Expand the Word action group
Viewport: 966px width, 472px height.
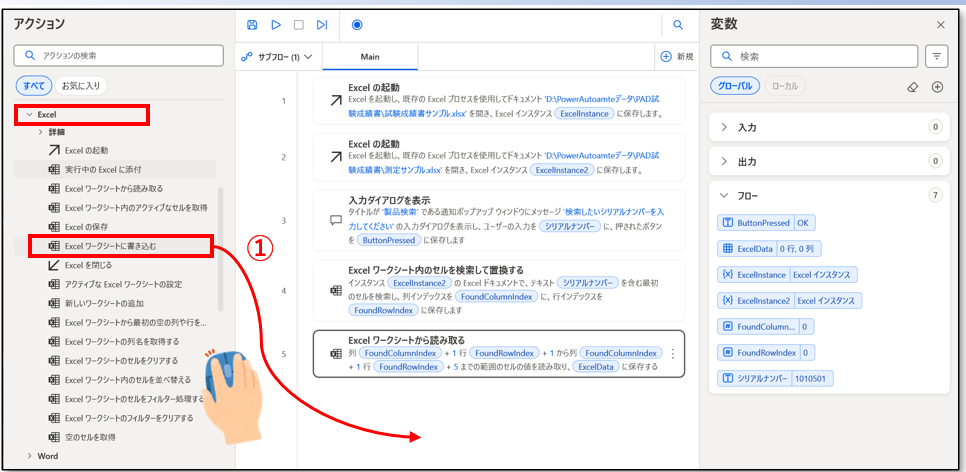pos(29,456)
